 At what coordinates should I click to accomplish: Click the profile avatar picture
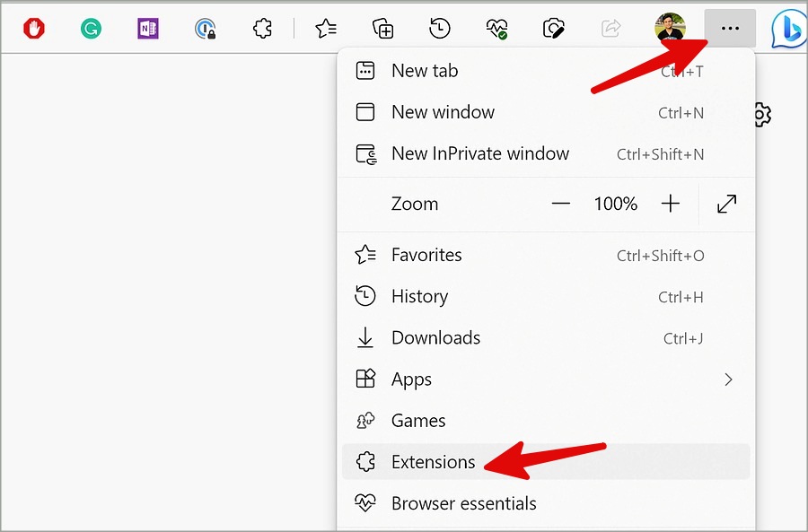pyautogui.click(x=670, y=29)
